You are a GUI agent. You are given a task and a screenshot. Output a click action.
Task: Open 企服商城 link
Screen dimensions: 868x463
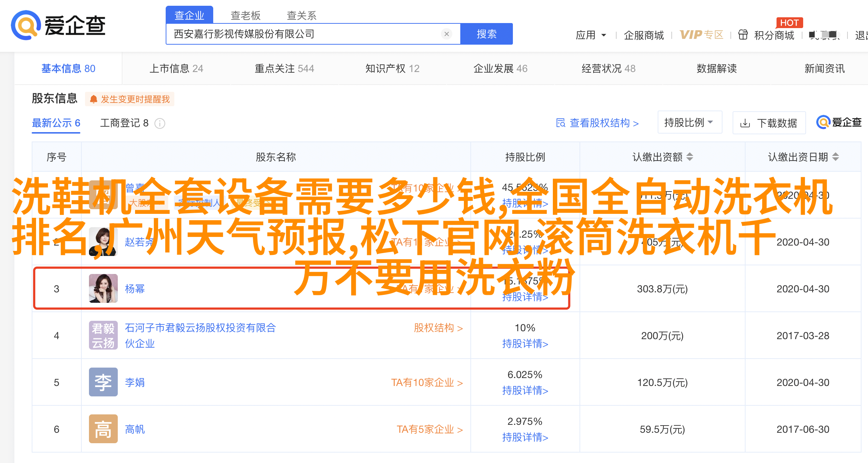point(644,35)
